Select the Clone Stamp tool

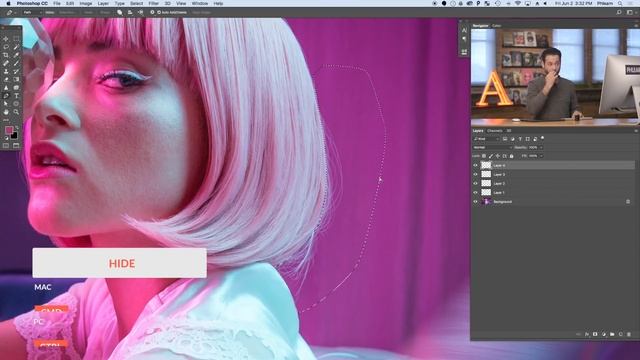pos(6,71)
